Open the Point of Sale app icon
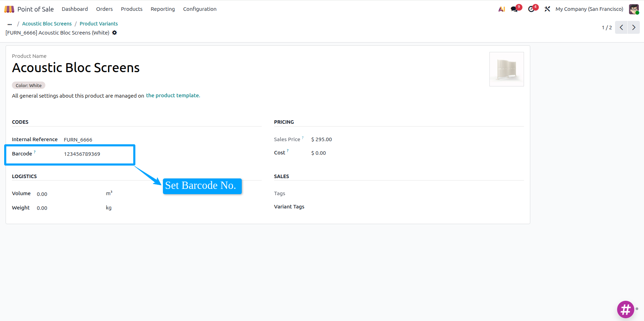This screenshot has width=644, height=321. pos(9,9)
